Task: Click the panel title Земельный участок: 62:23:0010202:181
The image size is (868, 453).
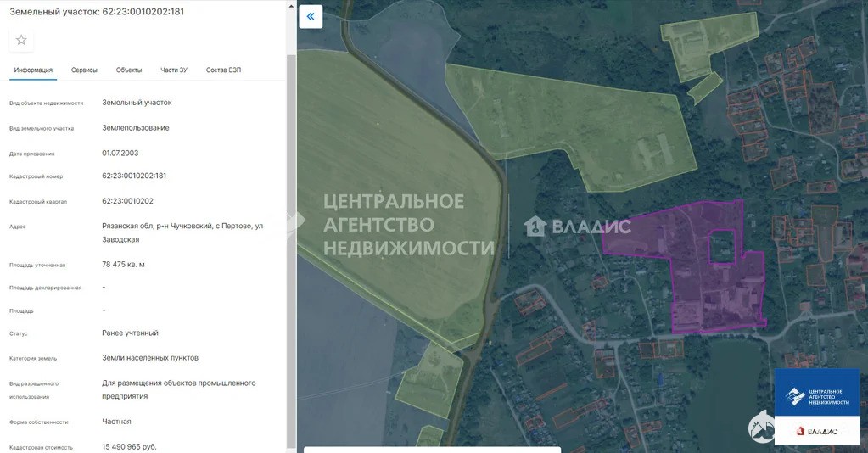Action: click(97, 11)
